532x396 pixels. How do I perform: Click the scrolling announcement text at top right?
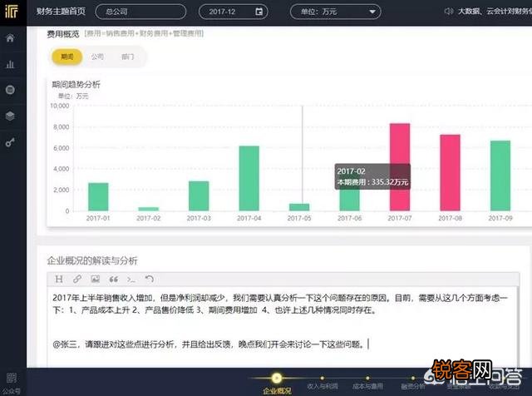pos(495,12)
